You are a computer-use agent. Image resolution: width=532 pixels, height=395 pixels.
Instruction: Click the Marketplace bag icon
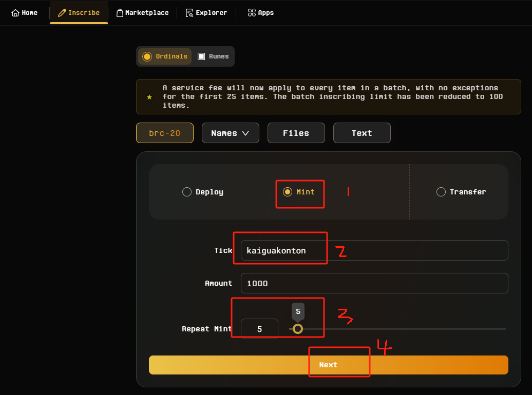click(120, 13)
